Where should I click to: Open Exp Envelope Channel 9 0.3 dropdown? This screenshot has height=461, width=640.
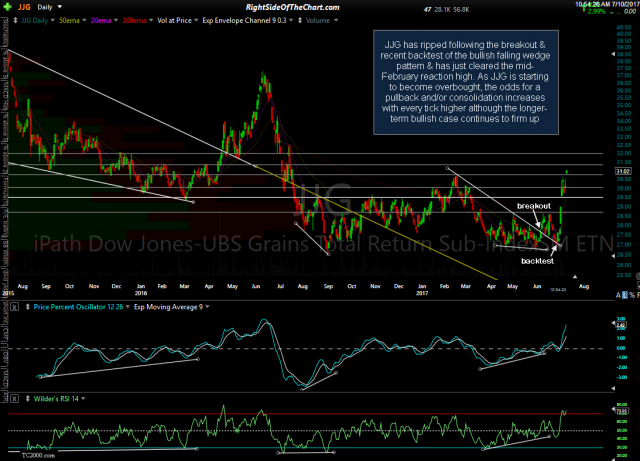pyautogui.click(x=291, y=20)
